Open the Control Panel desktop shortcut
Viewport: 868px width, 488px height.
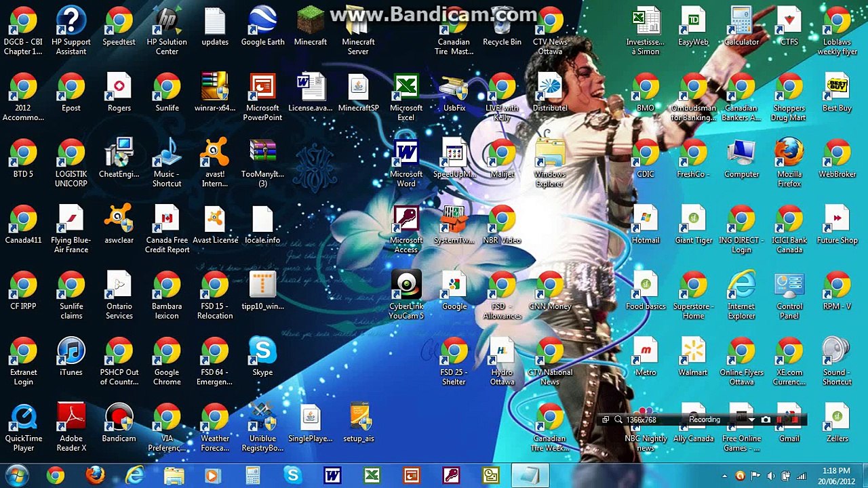[789, 296]
